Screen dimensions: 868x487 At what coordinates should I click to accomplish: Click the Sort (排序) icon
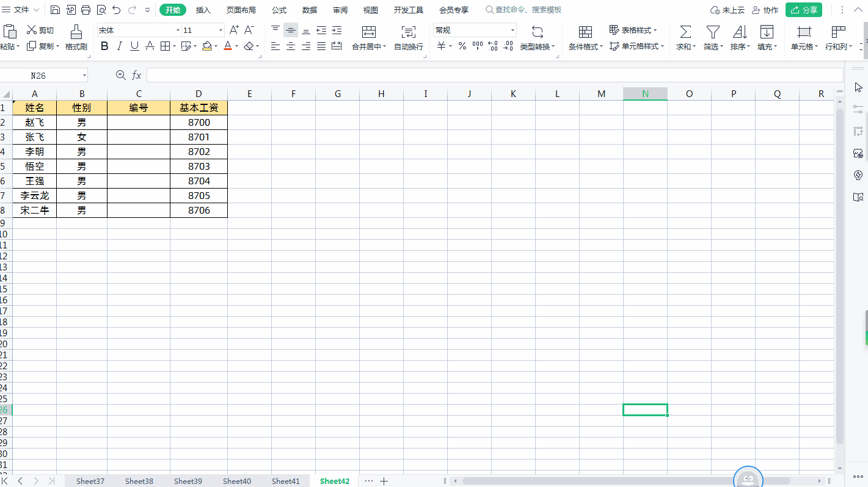click(740, 32)
